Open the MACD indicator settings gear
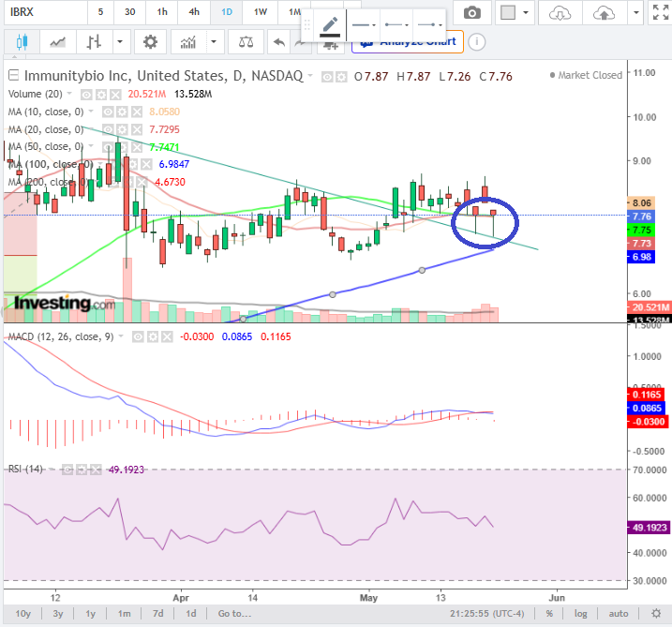 153,336
